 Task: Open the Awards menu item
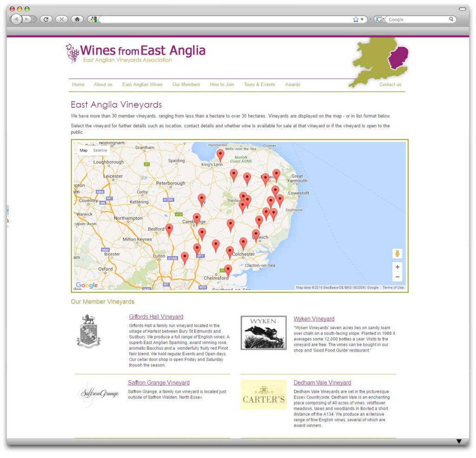(292, 85)
